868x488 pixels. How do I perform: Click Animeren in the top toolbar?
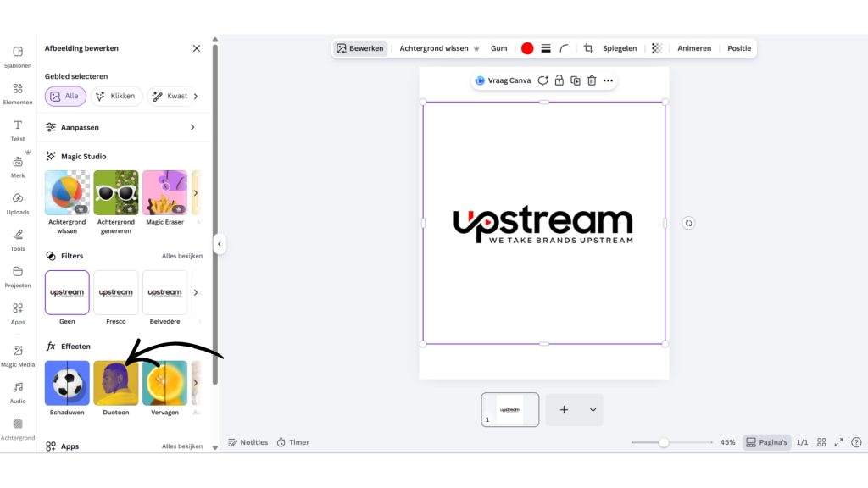coord(694,48)
